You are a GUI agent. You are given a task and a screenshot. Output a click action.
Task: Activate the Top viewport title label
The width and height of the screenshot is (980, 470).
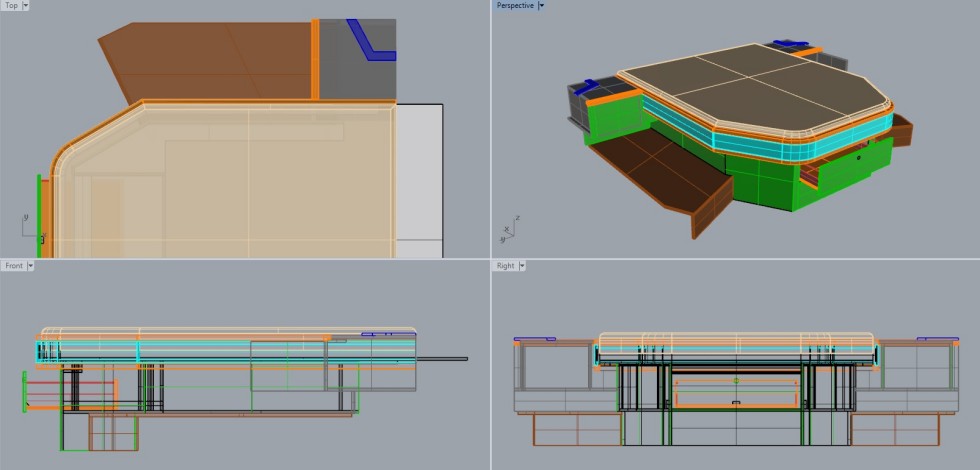10,6
